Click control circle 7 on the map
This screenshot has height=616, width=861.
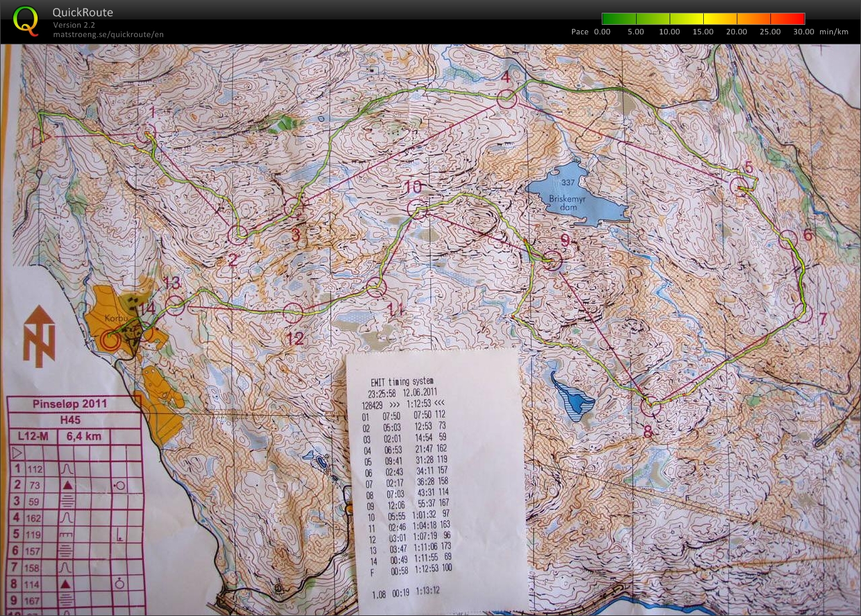pos(803,312)
